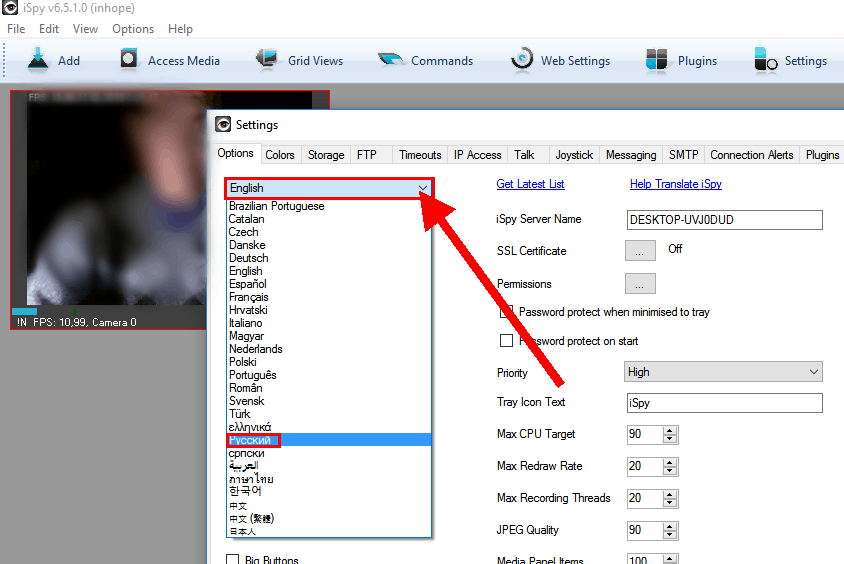Increase the Max CPU Target spinner value
The width and height of the screenshot is (844, 564).
tap(670, 430)
